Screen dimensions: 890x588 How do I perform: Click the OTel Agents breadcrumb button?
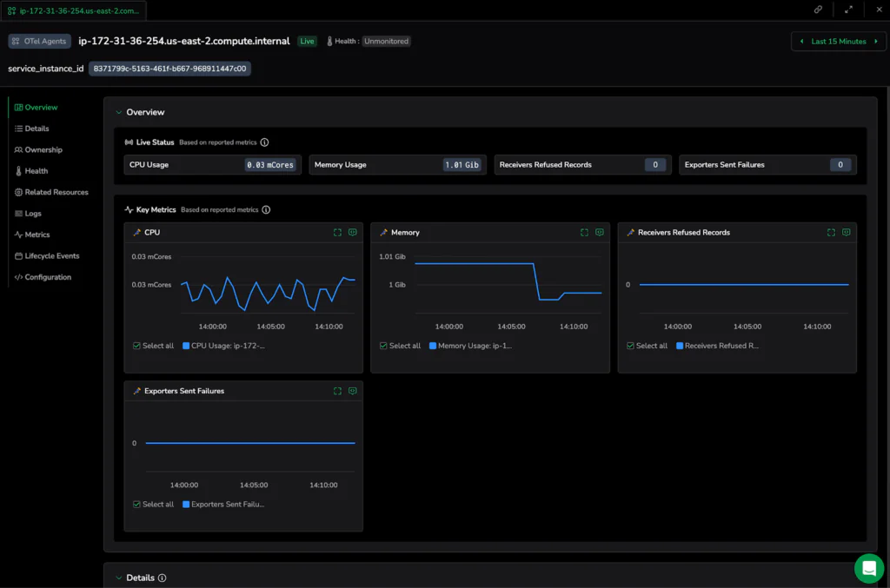[39, 42]
